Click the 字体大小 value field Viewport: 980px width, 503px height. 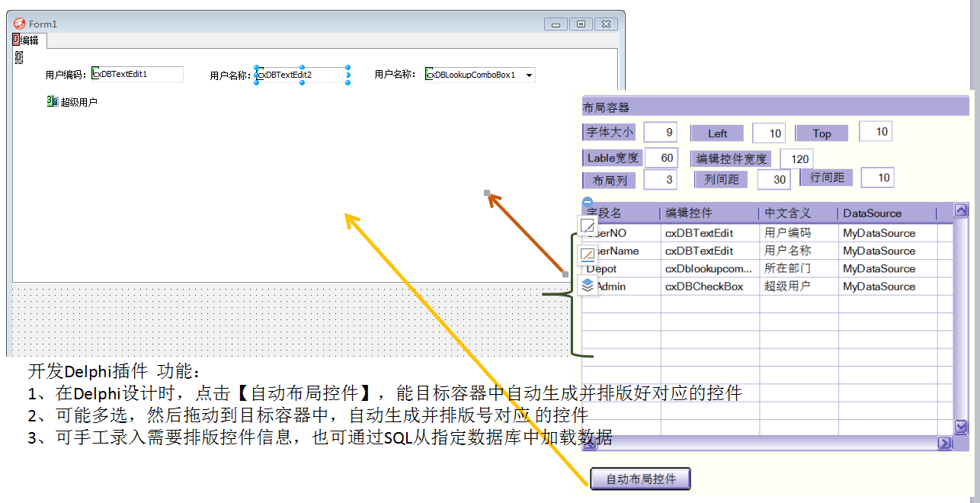tap(661, 133)
